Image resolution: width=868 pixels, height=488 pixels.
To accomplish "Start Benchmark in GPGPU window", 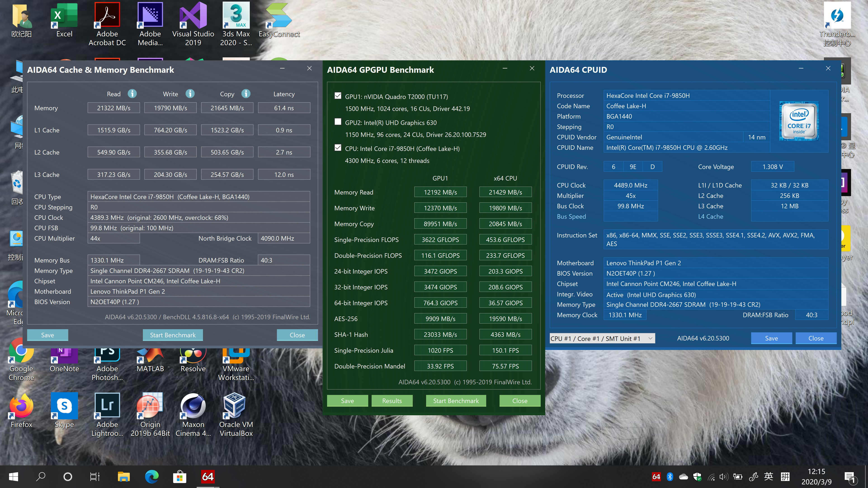I will click(456, 401).
